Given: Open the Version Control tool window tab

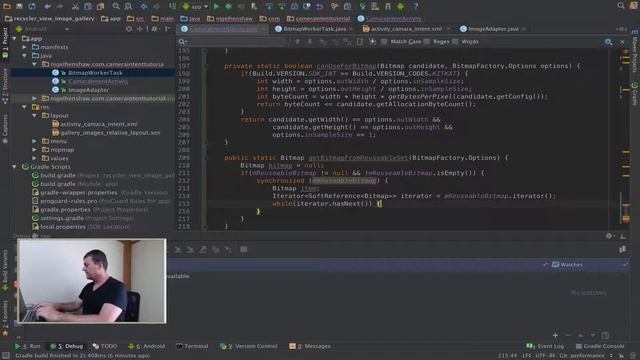Looking at the screenshot, I should (249, 346).
